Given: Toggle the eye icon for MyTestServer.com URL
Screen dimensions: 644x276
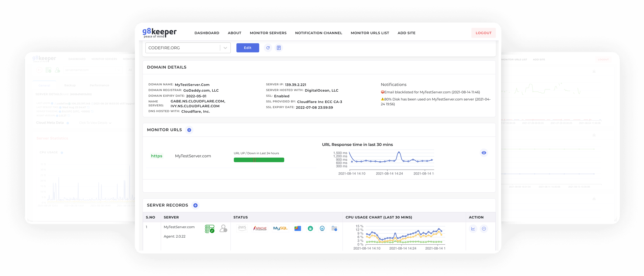Looking at the screenshot, I should 484,153.
